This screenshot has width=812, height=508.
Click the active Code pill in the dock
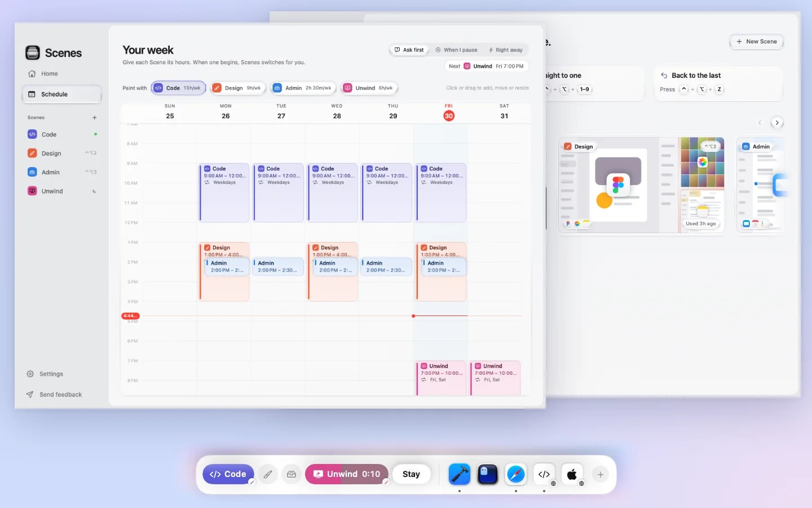coord(228,474)
